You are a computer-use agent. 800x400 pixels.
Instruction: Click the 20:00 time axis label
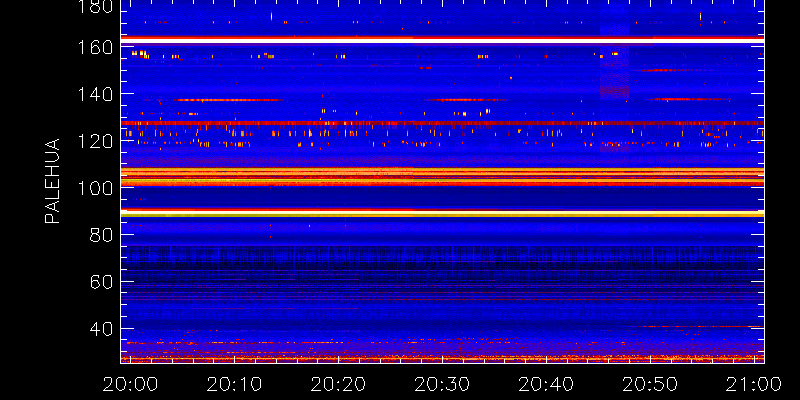coord(130,384)
